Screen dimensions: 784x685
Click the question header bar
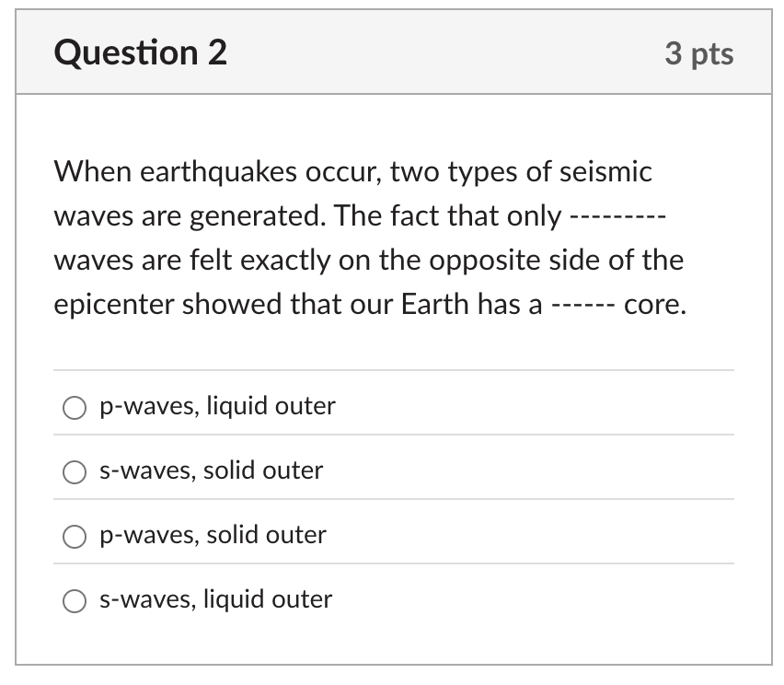point(396,52)
